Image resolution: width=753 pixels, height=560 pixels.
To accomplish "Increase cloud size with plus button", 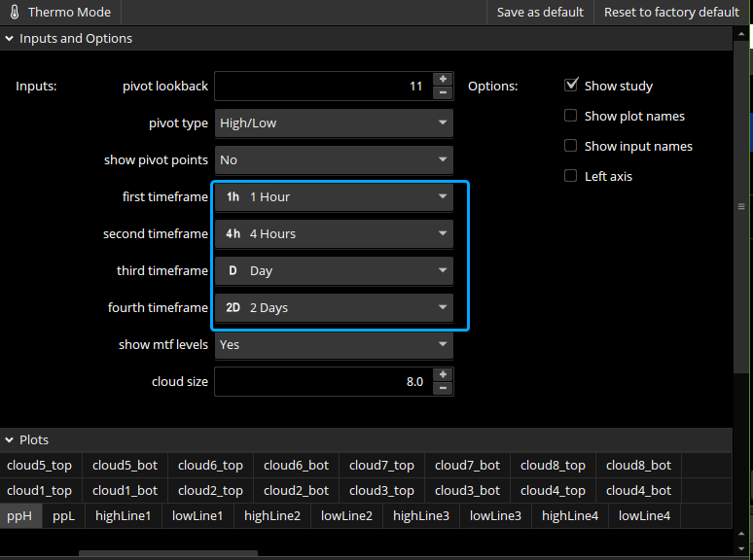I will tap(443, 374).
